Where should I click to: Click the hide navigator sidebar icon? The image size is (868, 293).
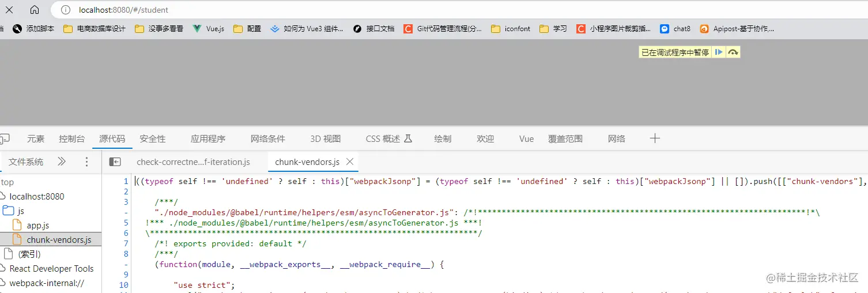(115, 162)
